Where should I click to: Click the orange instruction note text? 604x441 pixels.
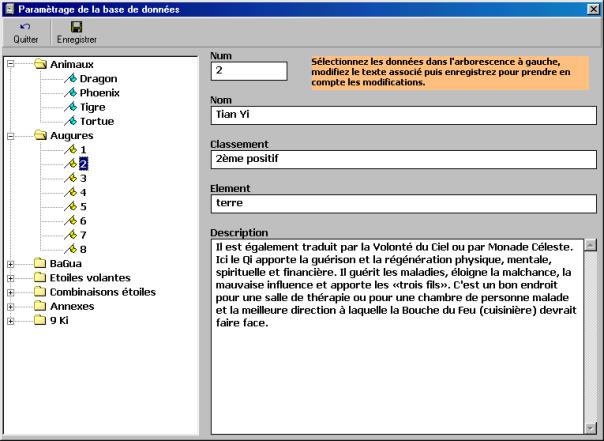click(450, 72)
